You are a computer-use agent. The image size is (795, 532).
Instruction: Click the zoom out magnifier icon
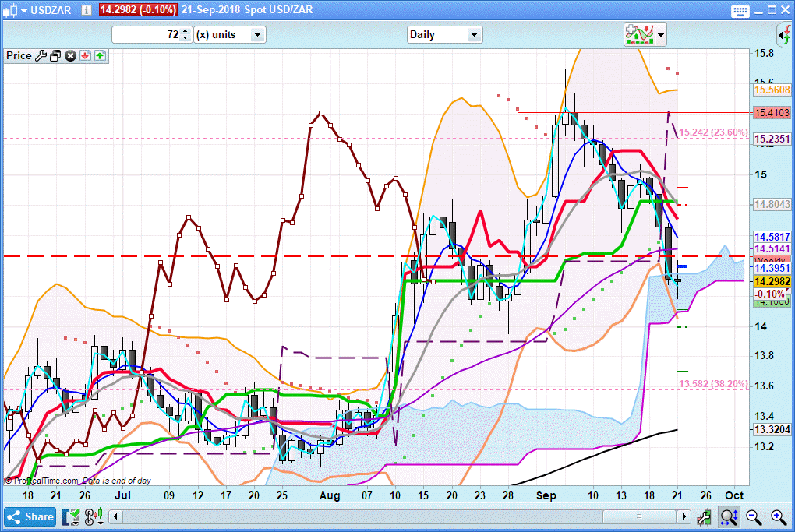[x=754, y=517]
